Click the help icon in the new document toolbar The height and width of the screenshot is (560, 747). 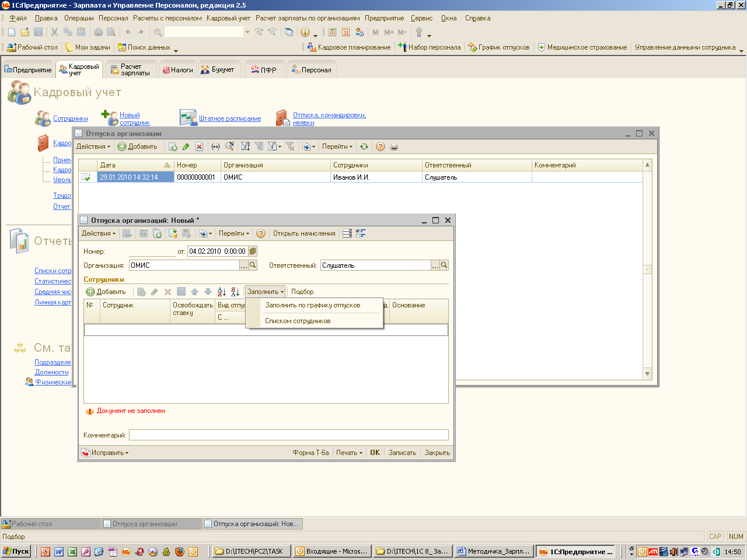tap(261, 233)
